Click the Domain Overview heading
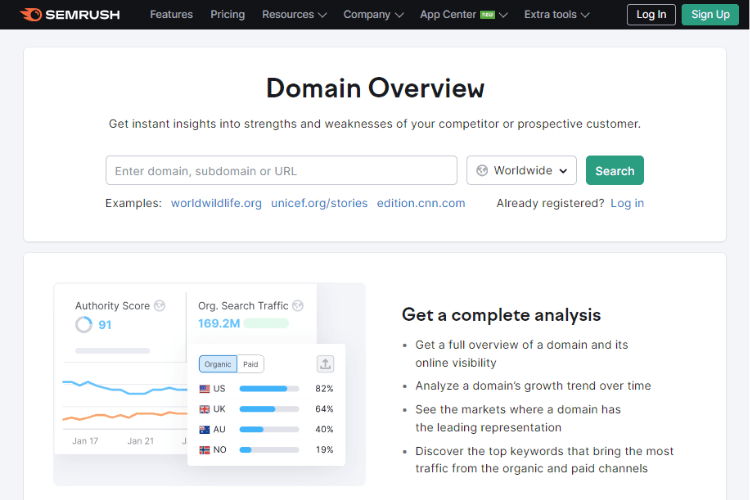Image resolution: width=750 pixels, height=500 pixels. (375, 88)
